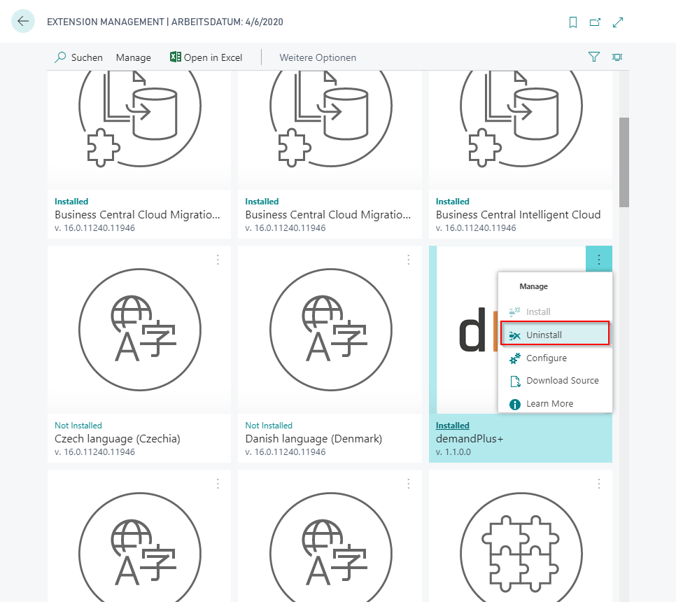Click the Configure gears icon
This screenshot has width=676, height=616.
pos(515,358)
